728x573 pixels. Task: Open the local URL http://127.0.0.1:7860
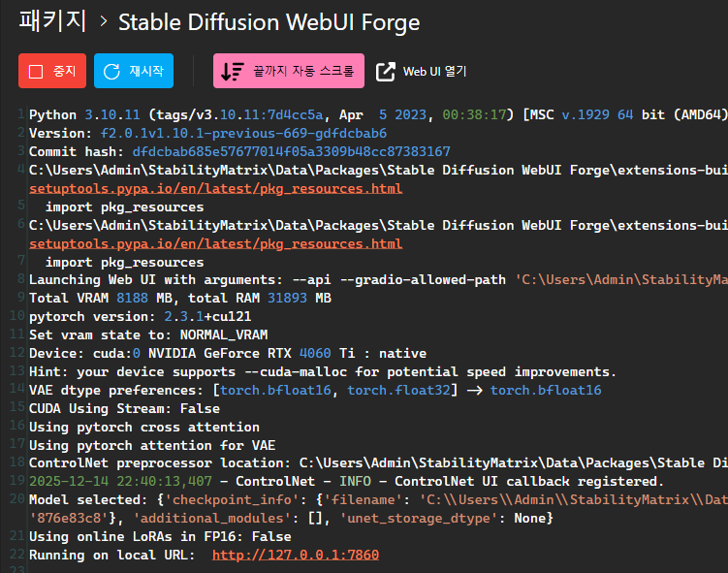coord(296,555)
